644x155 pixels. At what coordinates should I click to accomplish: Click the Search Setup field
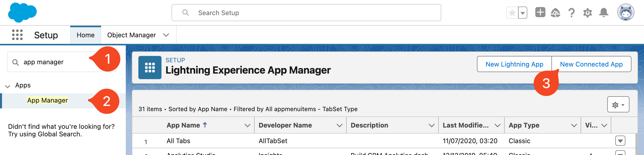point(306,13)
